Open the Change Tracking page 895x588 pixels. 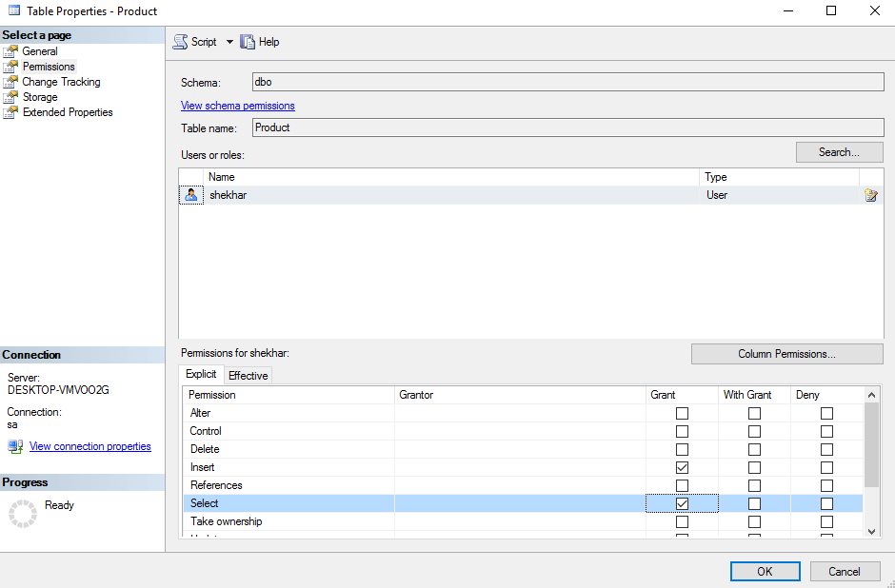pos(59,81)
